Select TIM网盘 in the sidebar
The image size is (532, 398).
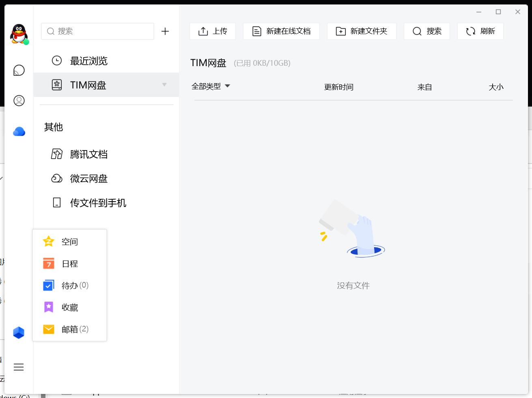coord(106,85)
